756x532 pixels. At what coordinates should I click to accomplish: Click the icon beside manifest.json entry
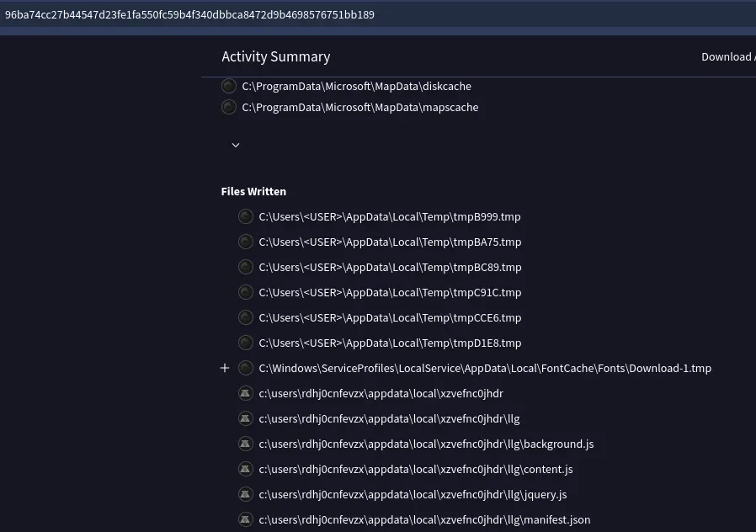pyautogui.click(x=245, y=519)
